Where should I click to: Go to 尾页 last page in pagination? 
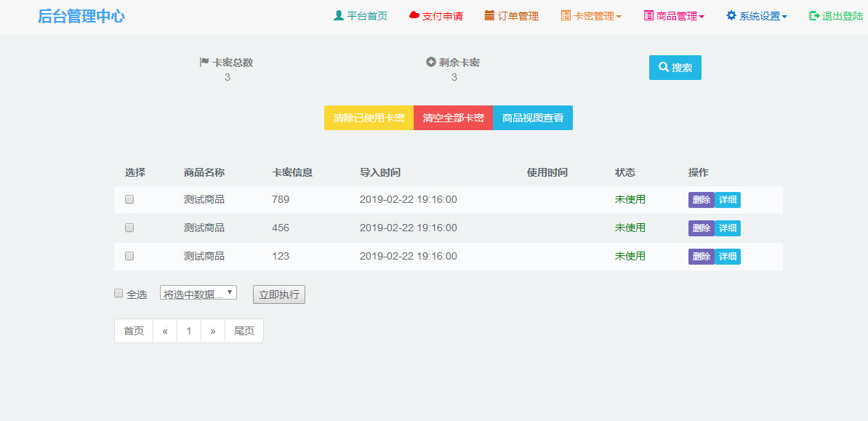(244, 330)
